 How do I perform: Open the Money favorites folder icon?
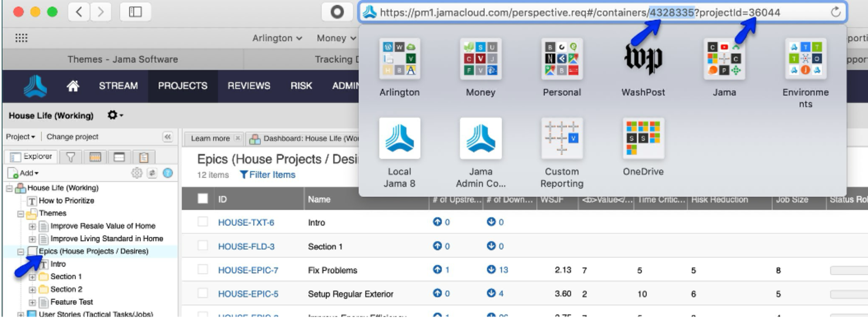tap(480, 59)
